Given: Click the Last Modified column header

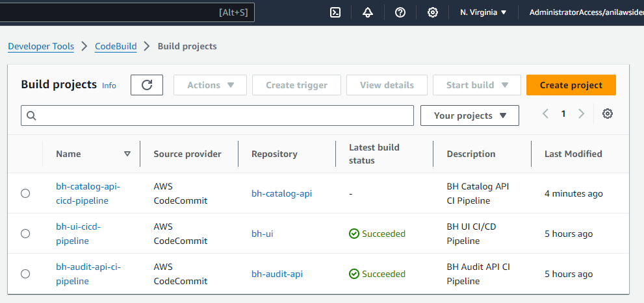Looking at the screenshot, I should [x=573, y=154].
